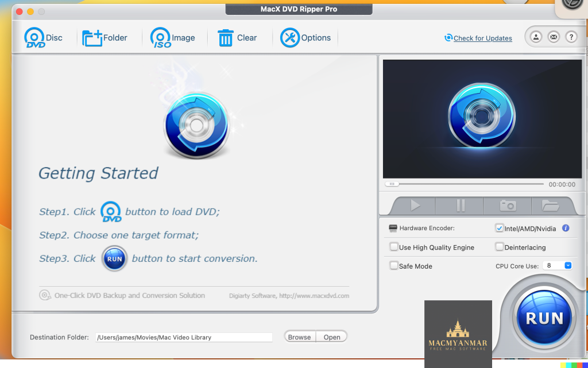The width and height of the screenshot is (588, 368).
Task: Click the RUN icon in Step3 text
Action: (114, 258)
